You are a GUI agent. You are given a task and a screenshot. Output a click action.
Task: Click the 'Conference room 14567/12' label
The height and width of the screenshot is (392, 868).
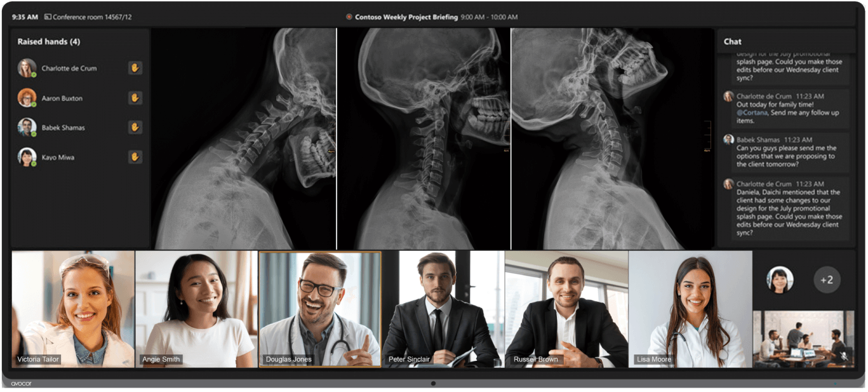click(92, 17)
